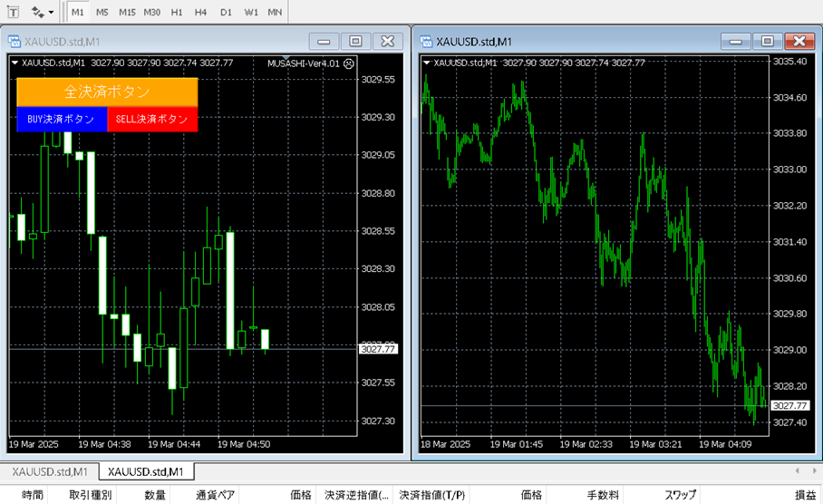Sort trades by 損益 column header
This screenshot has height=504, width=823.
click(805, 495)
